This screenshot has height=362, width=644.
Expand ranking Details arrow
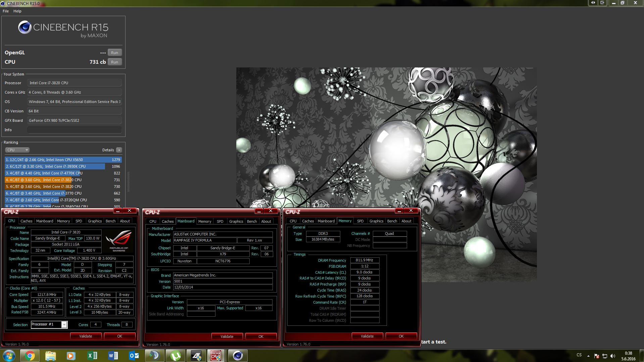coord(119,150)
